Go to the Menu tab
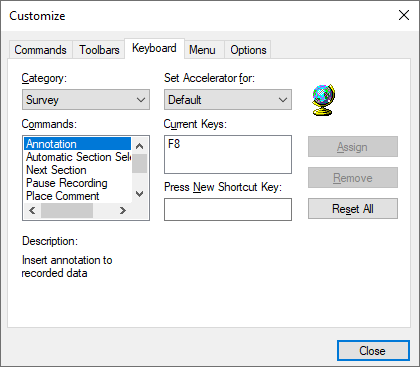The width and height of the screenshot is (420, 367). pyautogui.click(x=202, y=50)
